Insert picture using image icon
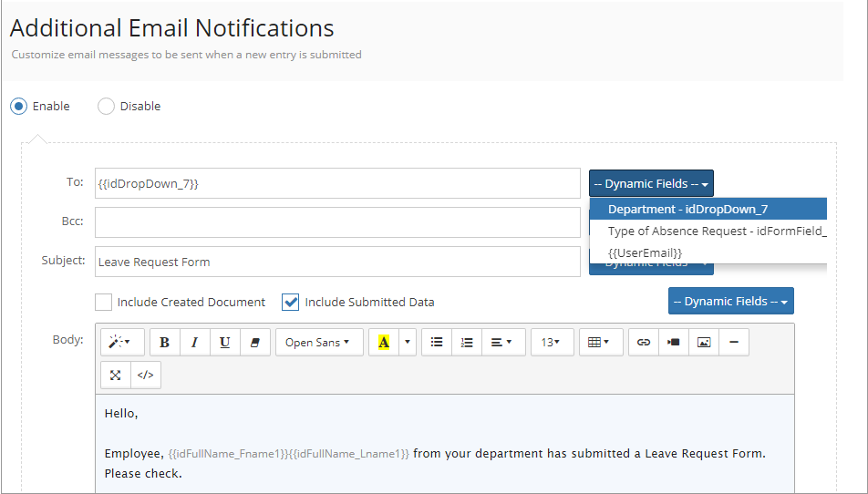Image resolution: width=868 pixels, height=494 pixels. tap(704, 342)
